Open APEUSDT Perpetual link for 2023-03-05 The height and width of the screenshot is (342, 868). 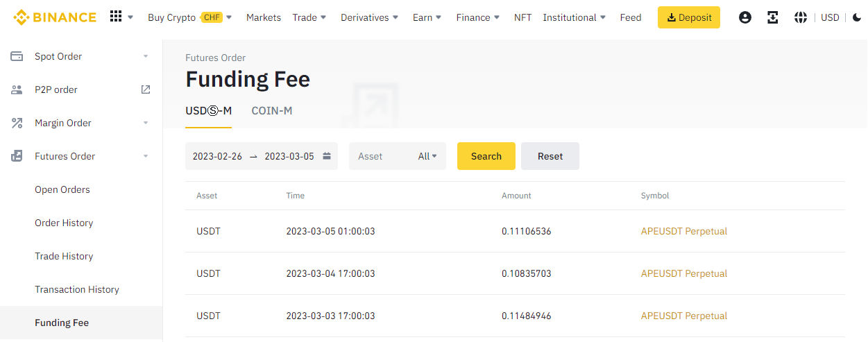point(684,231)
